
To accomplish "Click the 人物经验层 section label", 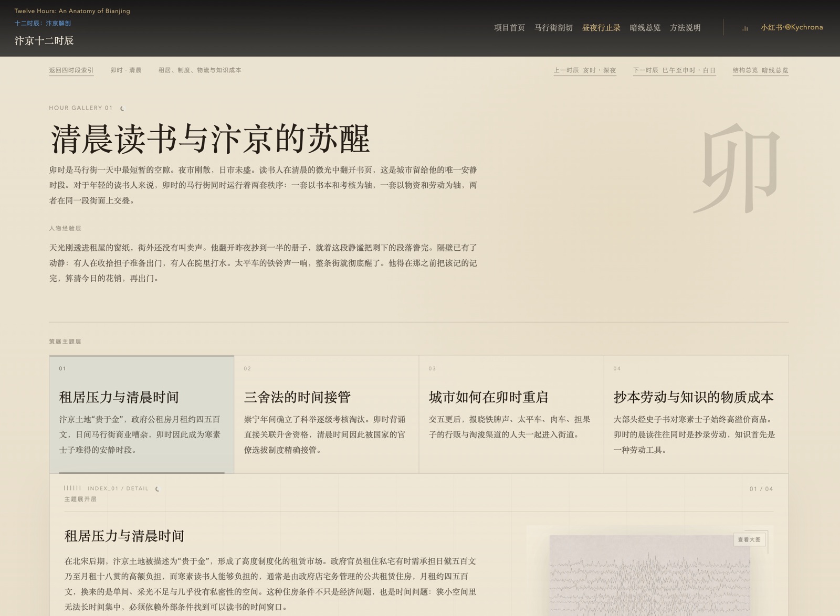I will [x=65, y=228].
